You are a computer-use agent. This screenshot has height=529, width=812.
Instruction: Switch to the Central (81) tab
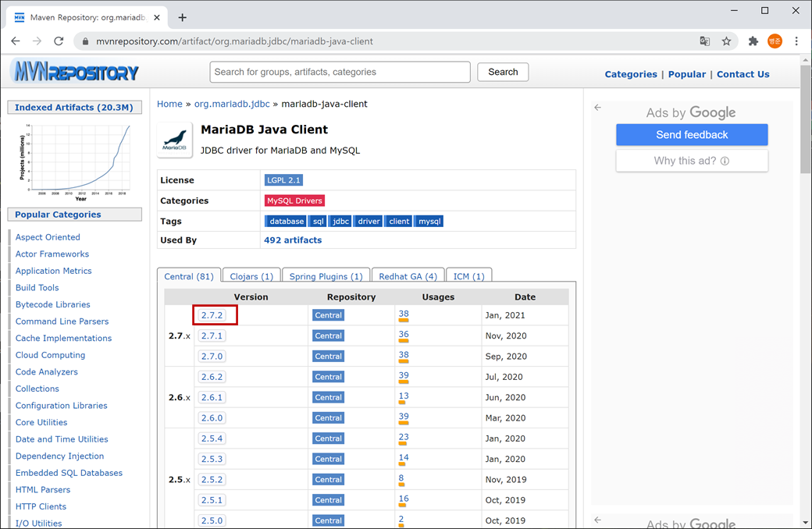[189, 276]
